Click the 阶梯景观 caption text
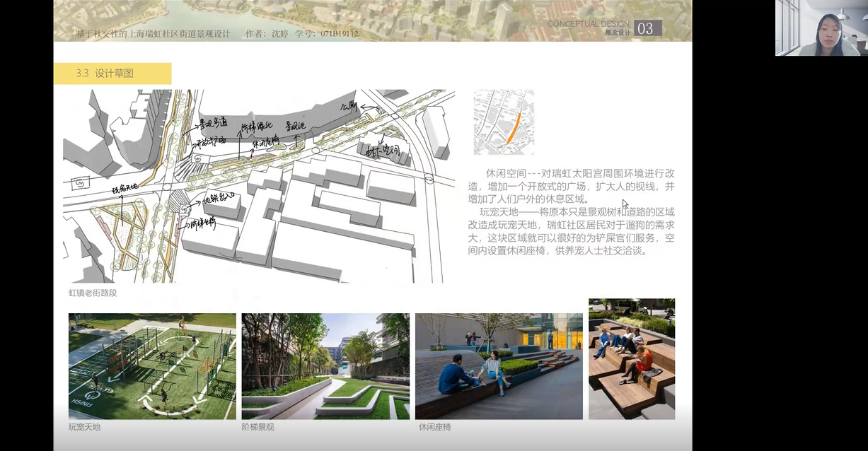This screenshot has height=451, width=868. [x=257, y=427]
